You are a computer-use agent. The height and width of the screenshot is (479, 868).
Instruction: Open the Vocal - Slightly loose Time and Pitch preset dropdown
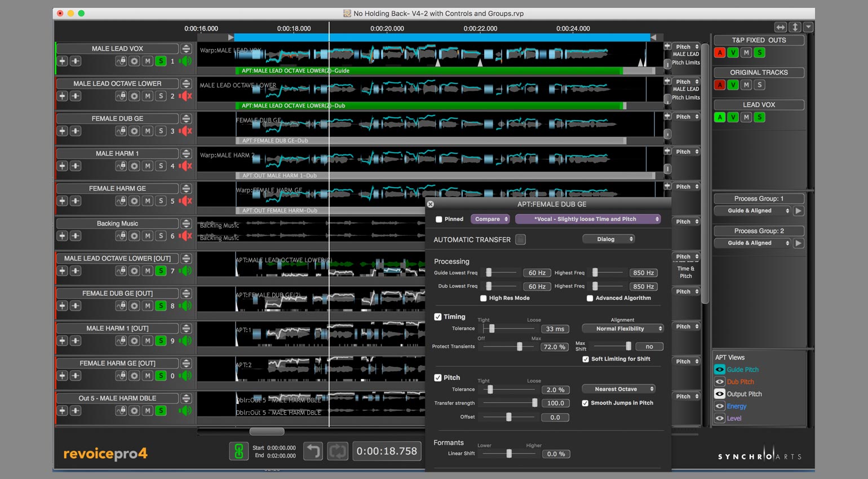tap(588, 219)
